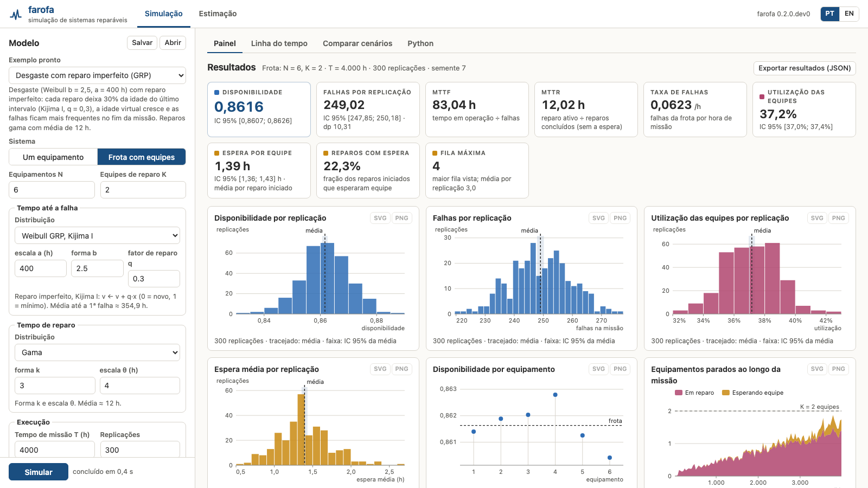
Task: Save Equipamentos parados chart as SVG
Action: (817, 369)
